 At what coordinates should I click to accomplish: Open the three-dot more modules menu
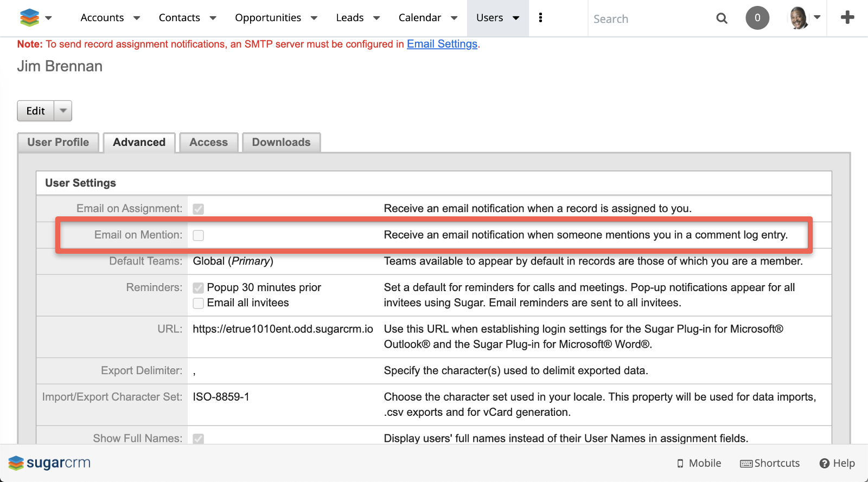[540, 18]
